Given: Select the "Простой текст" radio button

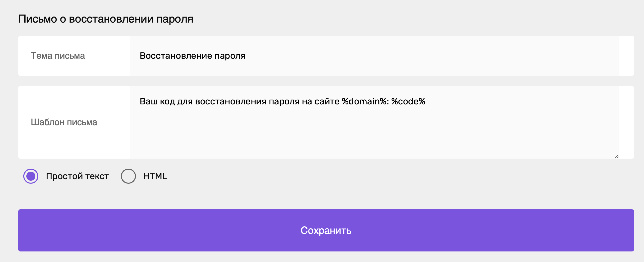Looking at the screenshot, I should click(31, 176).
